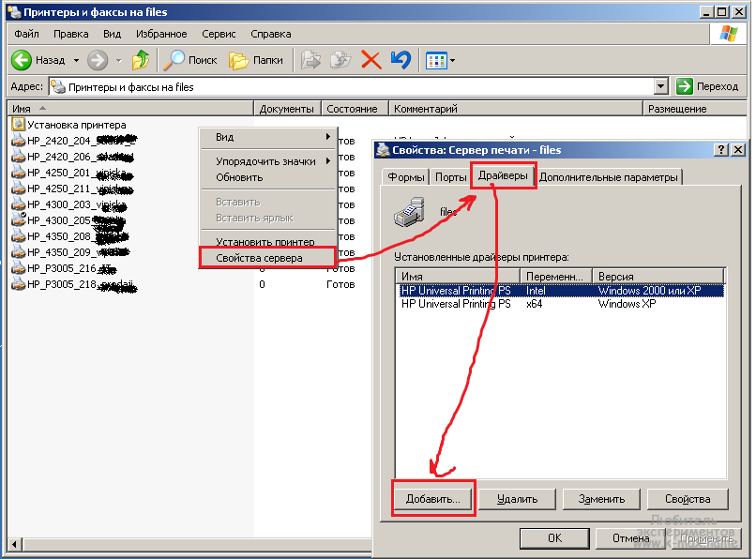Toggle the Папки folders pane

pos(256,60)
